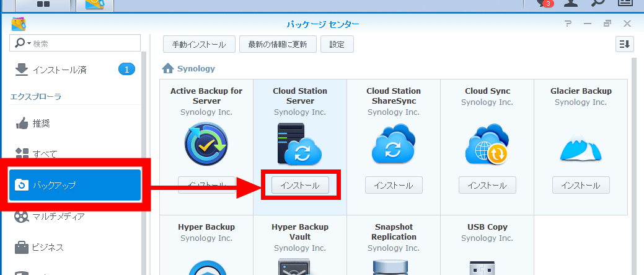The width and height of the screenshot is (644, 275).
Task: Open the user options person icon
Action: point(571,3)
